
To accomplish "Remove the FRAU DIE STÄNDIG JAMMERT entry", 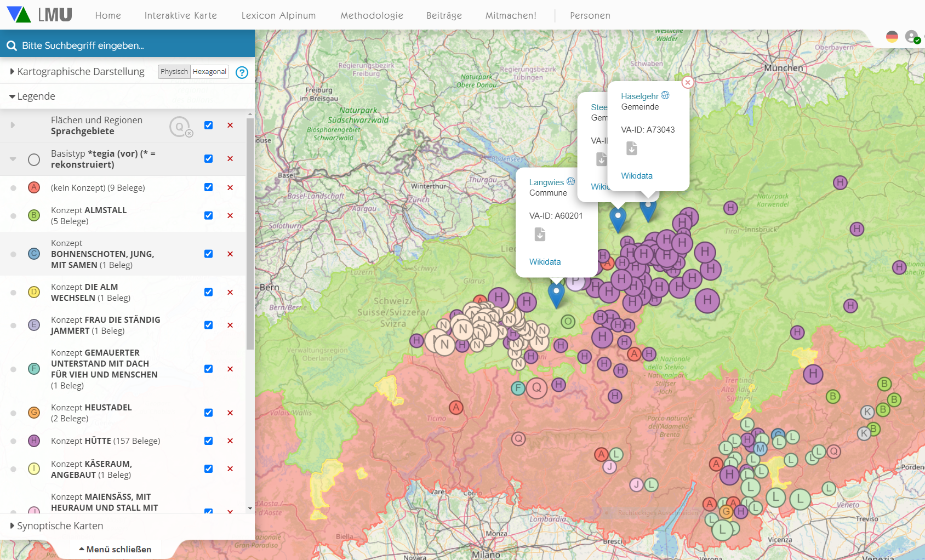I will [x=230, y=325].
